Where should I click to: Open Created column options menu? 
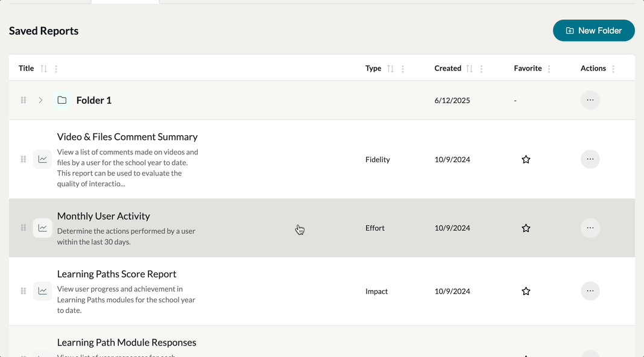[x=481, y=69]
